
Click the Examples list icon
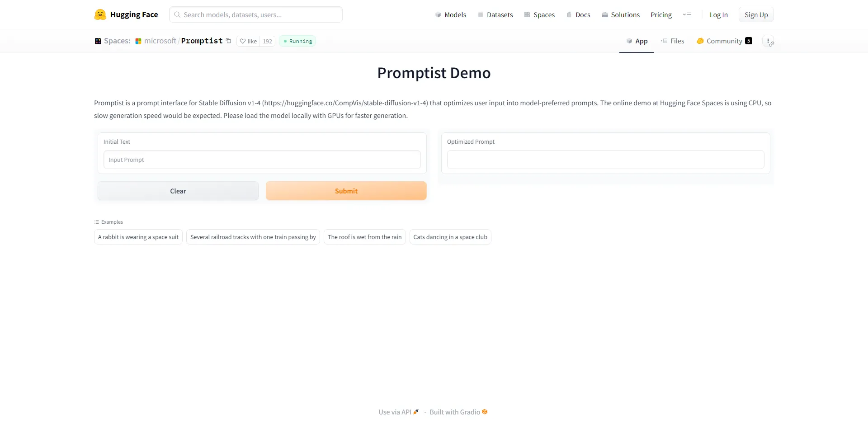pos(96,221)
